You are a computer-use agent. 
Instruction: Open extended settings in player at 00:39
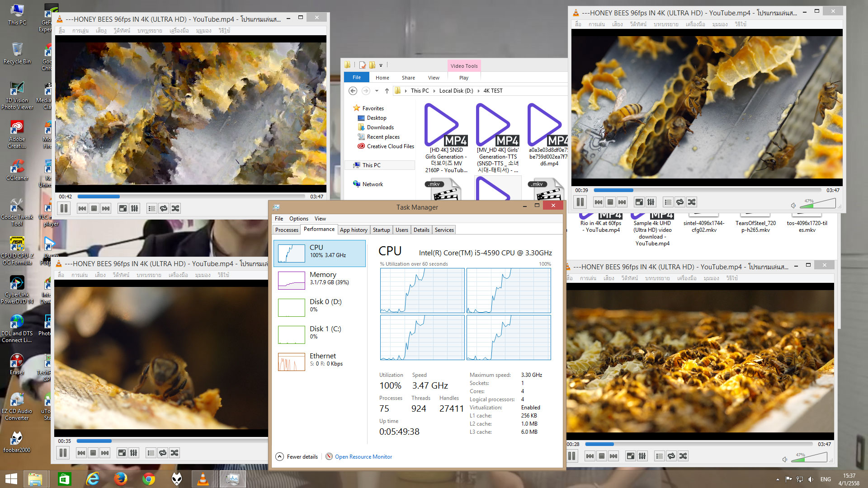[651, 202]
